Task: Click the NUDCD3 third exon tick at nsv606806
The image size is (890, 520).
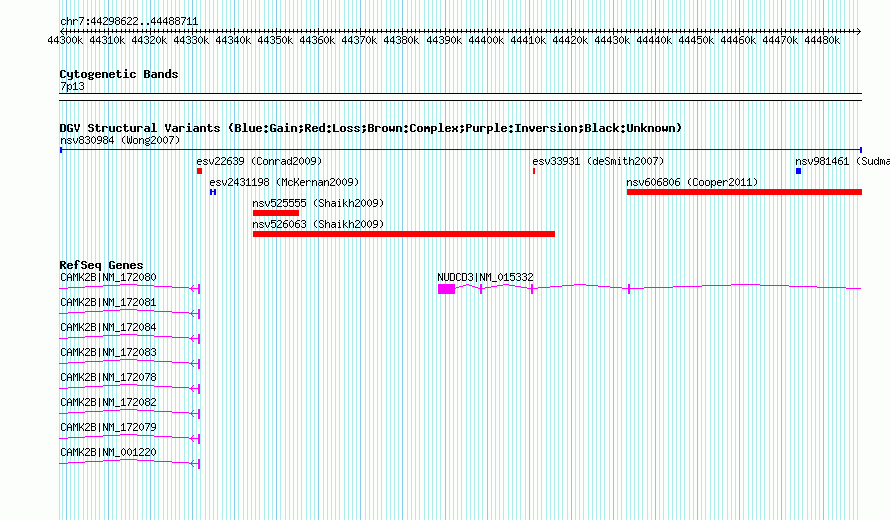Action: pos(629,289)
